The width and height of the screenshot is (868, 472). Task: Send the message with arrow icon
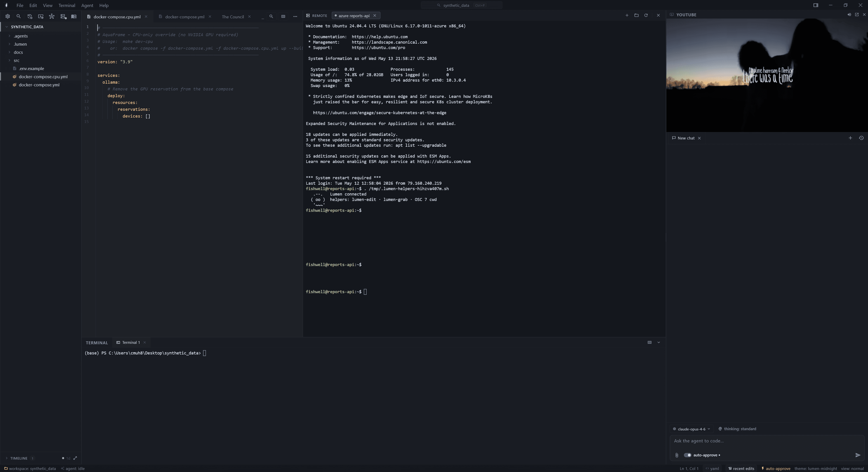pos(858,455)
